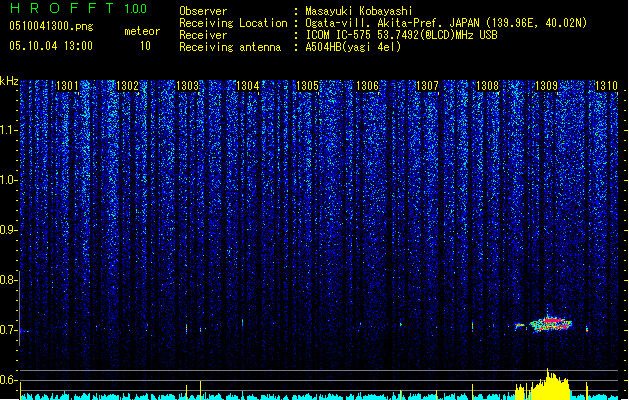Viewport: 629px width, 400px height.
Task: Click the 1307 time marker
Action: tap(427, 85)
